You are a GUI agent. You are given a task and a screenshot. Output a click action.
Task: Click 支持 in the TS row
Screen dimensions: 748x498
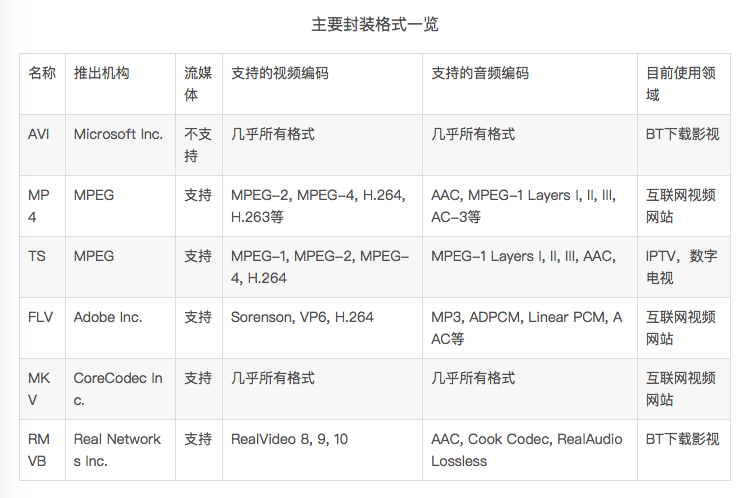coord(198,267)
